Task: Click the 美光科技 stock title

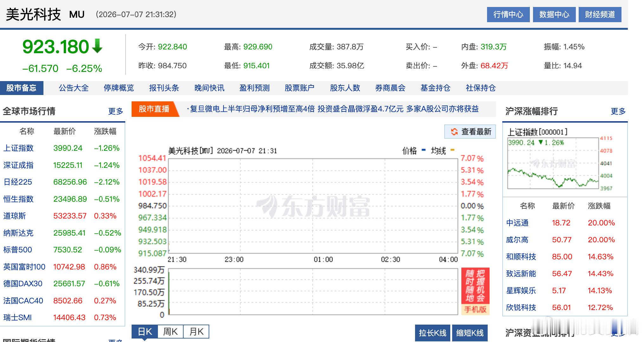Action: pos(33,15)
